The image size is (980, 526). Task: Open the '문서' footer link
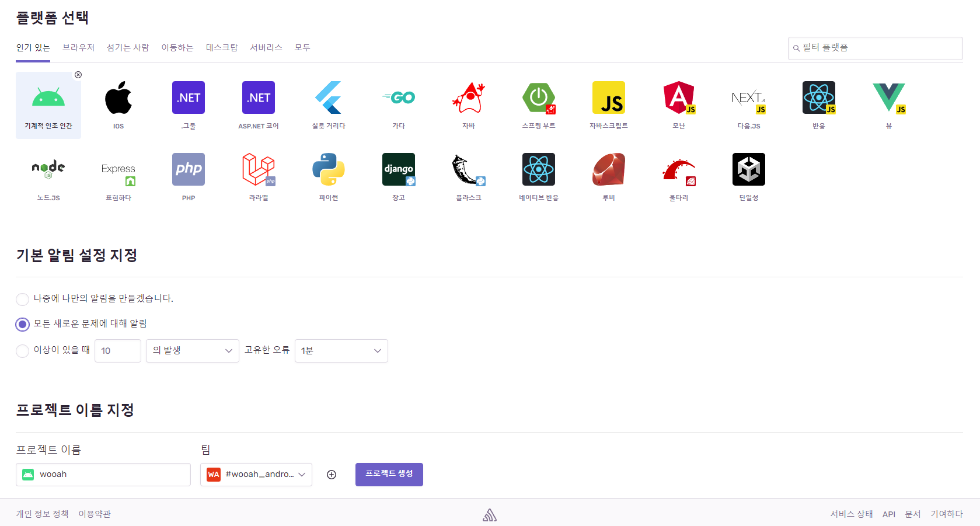coord(913,514)
